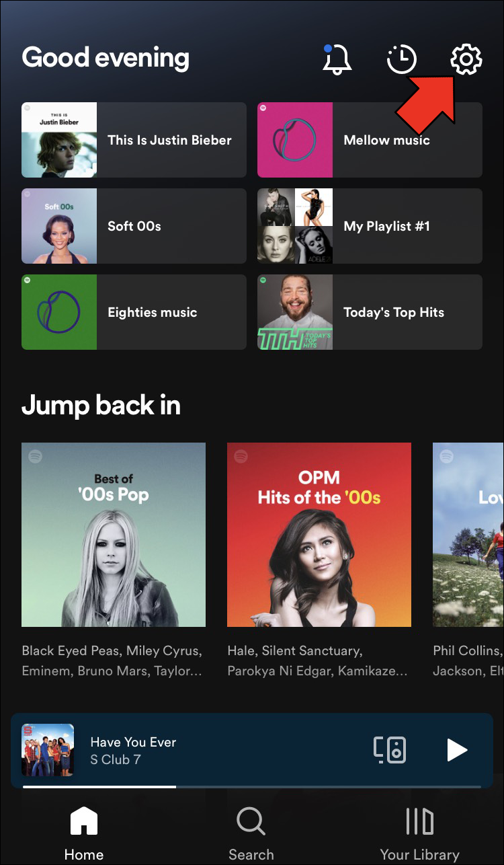Viewport: 504px width, 865px height.
Task: Tap the connect to device icon
Action: point(390,749)
